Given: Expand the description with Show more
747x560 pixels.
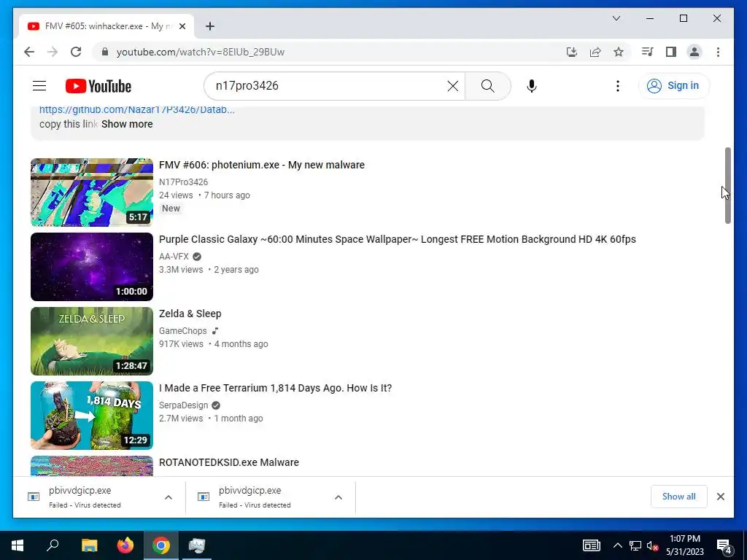Looking at the screenshot, I should pyautogui.click(x=127, y=124).
